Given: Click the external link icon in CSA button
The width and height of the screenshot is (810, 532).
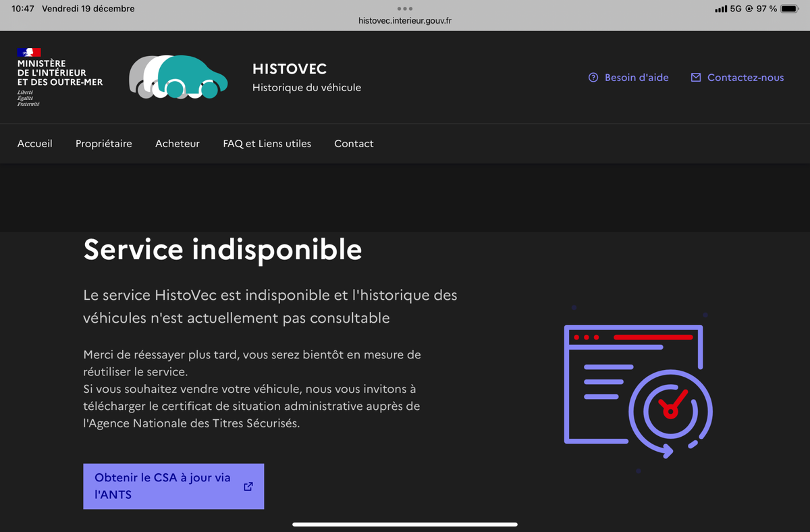Looking at the screenshot, I should (248, 486).
